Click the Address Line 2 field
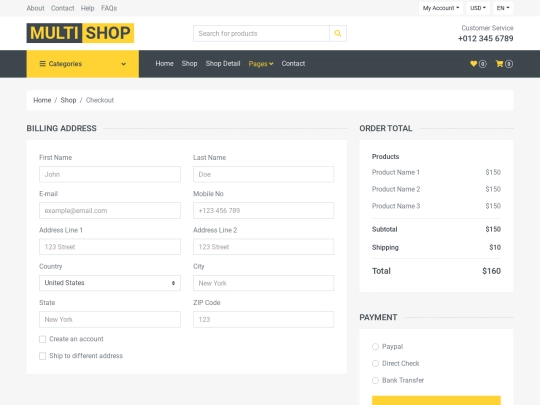This screenshot has height=405, width=540. [263, 247]
